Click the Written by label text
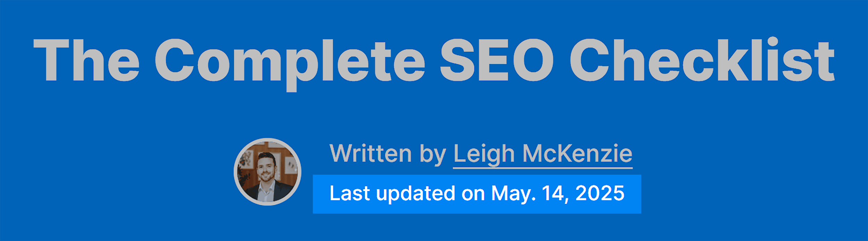 point(387,153)
